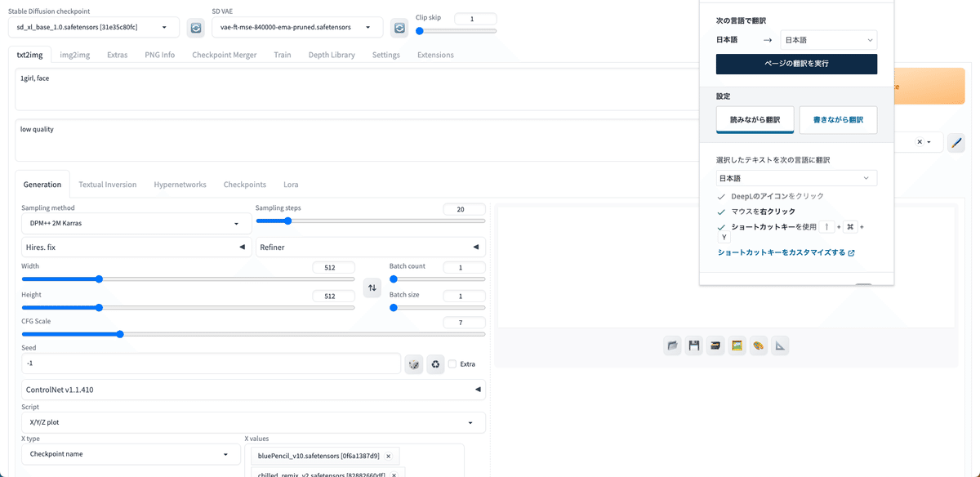Open the styles dropdown arrow

pos(929,142)
